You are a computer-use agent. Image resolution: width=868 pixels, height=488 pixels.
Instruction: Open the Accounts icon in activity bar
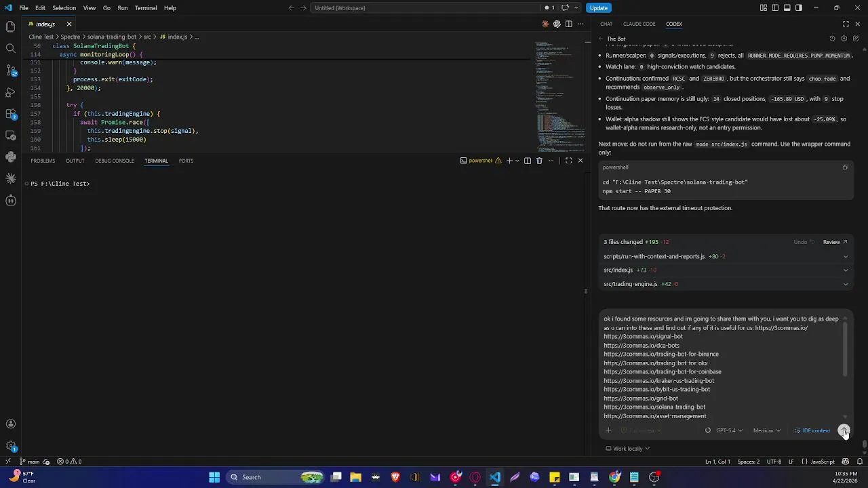coord(10,424)
